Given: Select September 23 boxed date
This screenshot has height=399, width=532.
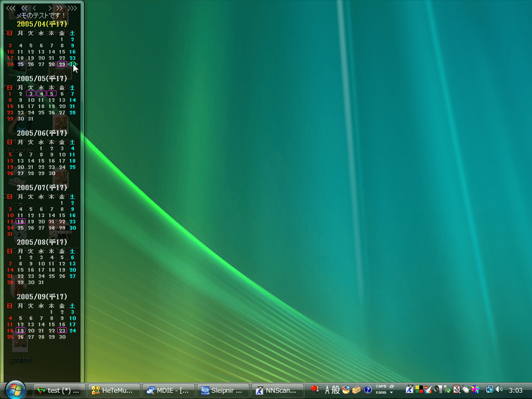Looking at the screenshot, I should (62, 330).
